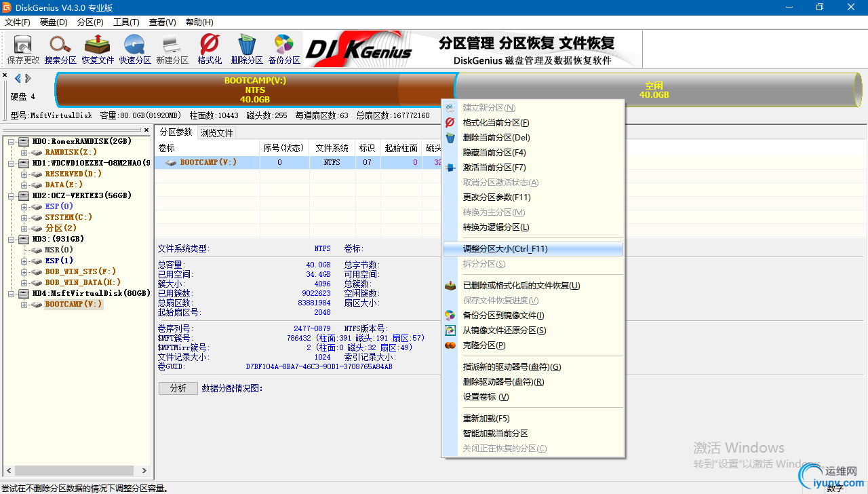Choose 隐藏当前分区(F4) menu entry

pyautogui.click(x=532, y=153)
